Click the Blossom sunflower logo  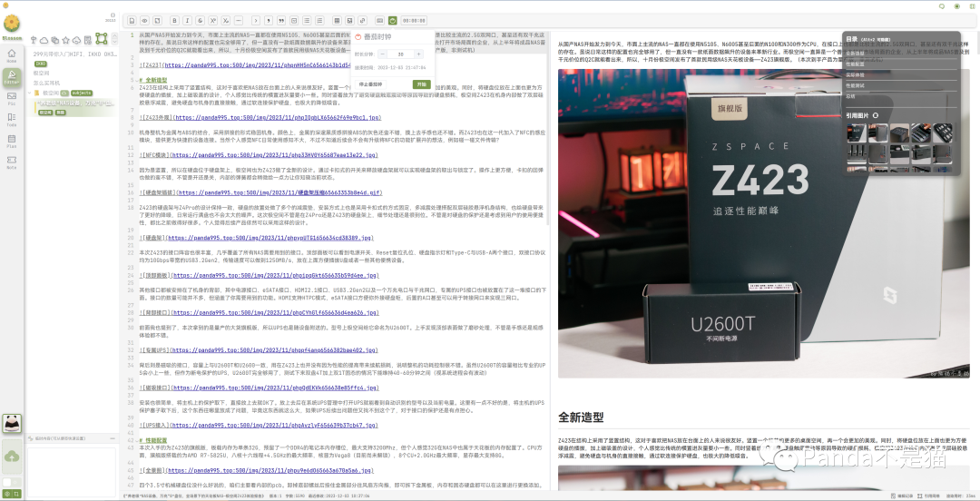pos(11,24)
